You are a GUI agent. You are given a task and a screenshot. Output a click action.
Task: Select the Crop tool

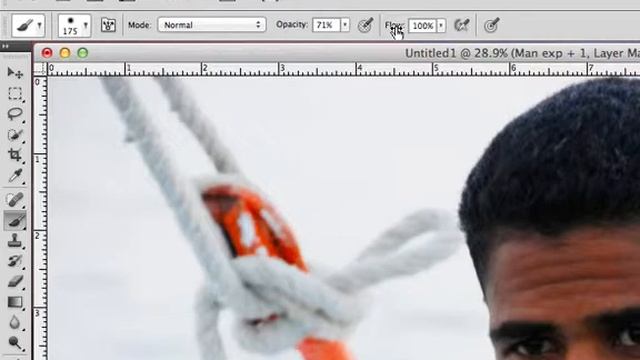[x=15, y=155]
